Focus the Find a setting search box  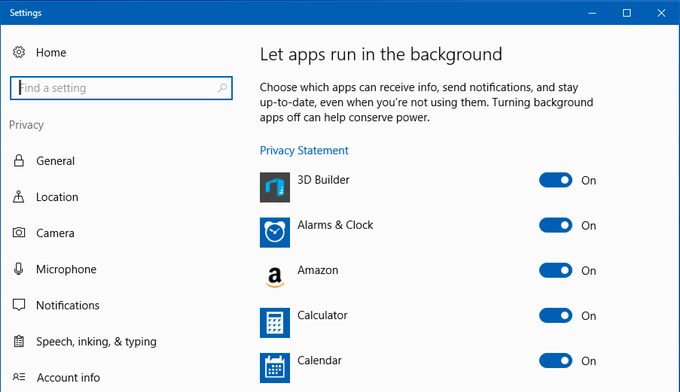click(121, 88)
